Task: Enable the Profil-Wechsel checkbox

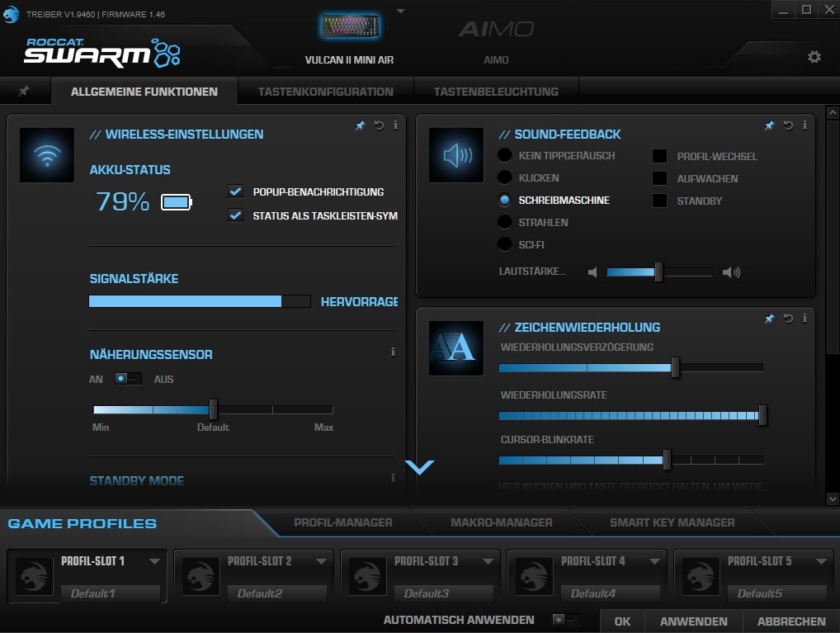Action: point(659,156)
